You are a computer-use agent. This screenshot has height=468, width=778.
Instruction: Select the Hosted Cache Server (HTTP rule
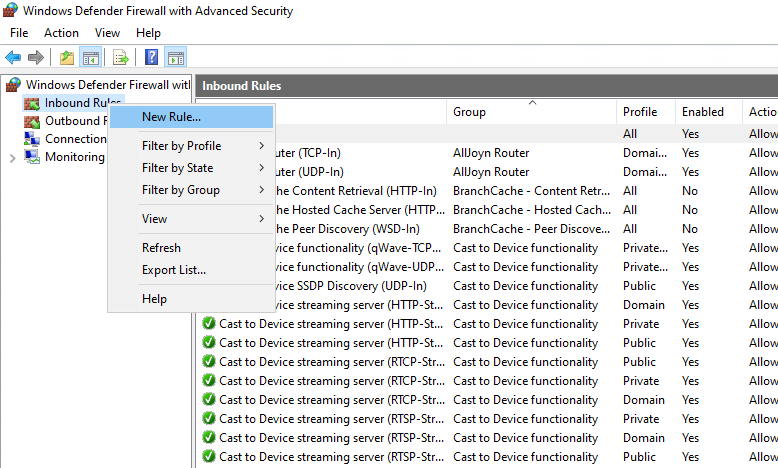pos(486,210)
